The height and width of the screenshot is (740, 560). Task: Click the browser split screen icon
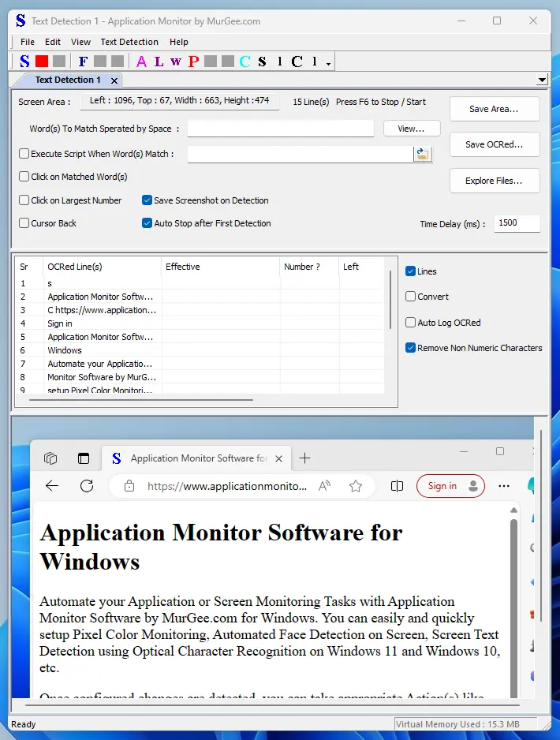(398, 486)
